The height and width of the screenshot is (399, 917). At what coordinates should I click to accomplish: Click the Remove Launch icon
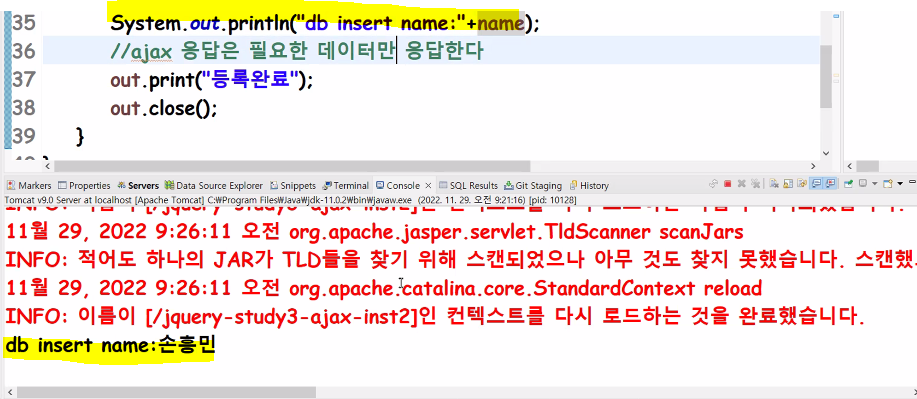(742, 184)
